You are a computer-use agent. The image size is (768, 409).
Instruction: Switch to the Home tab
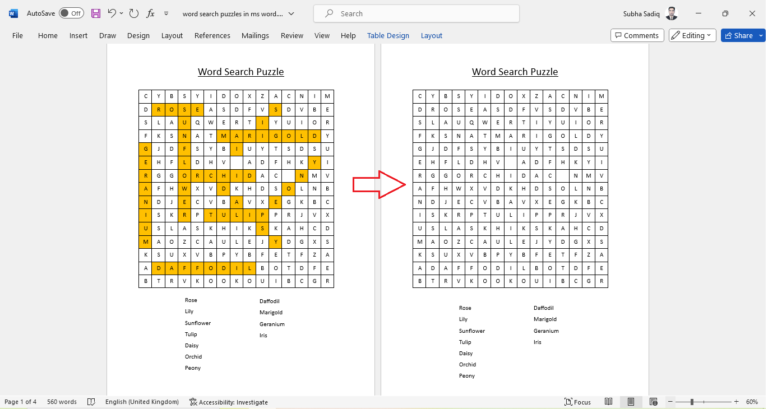(48, 35)
